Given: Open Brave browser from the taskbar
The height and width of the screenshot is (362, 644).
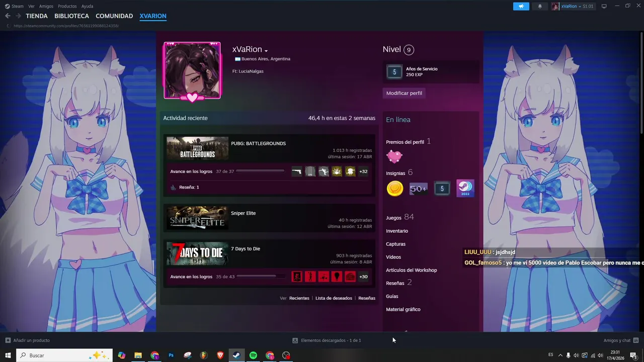Looking at the screenshot, I should [x=220, y=355].
